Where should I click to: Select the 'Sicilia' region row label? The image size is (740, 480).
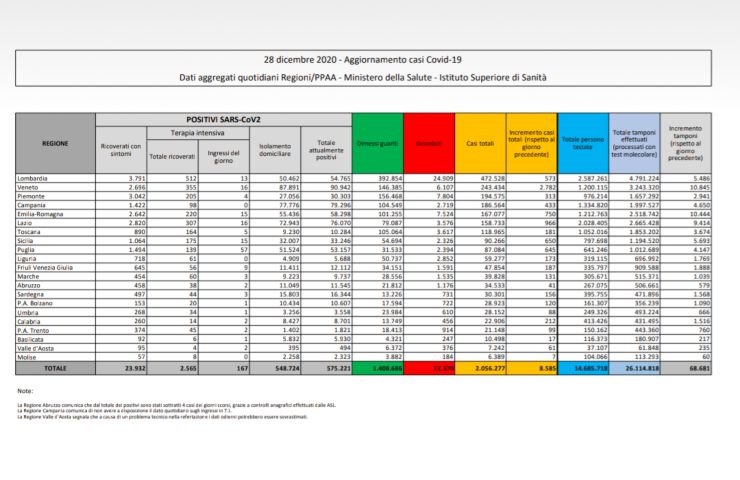pos(28,239)
